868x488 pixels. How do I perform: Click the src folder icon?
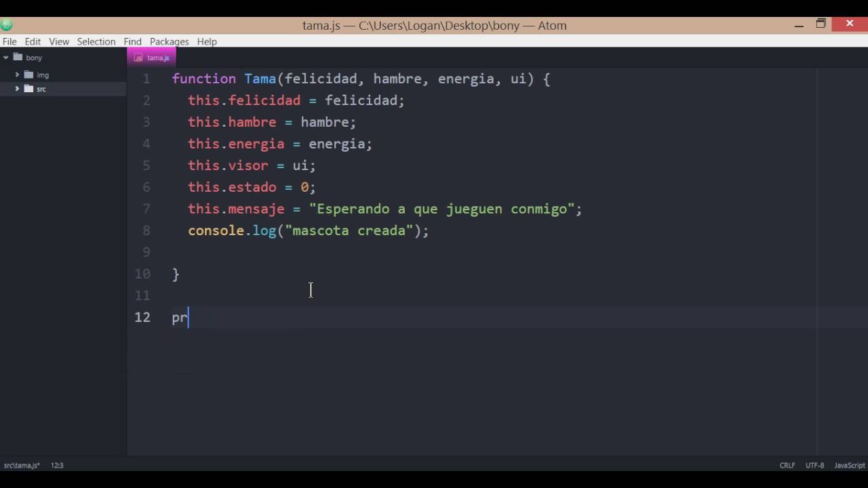[x=28, y=89]
